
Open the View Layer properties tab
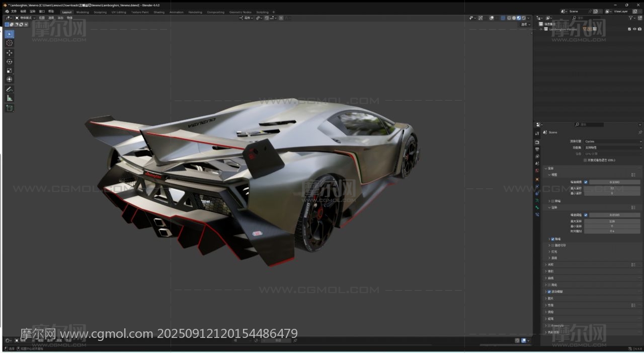pyautogui.click(x=537, y=156)
